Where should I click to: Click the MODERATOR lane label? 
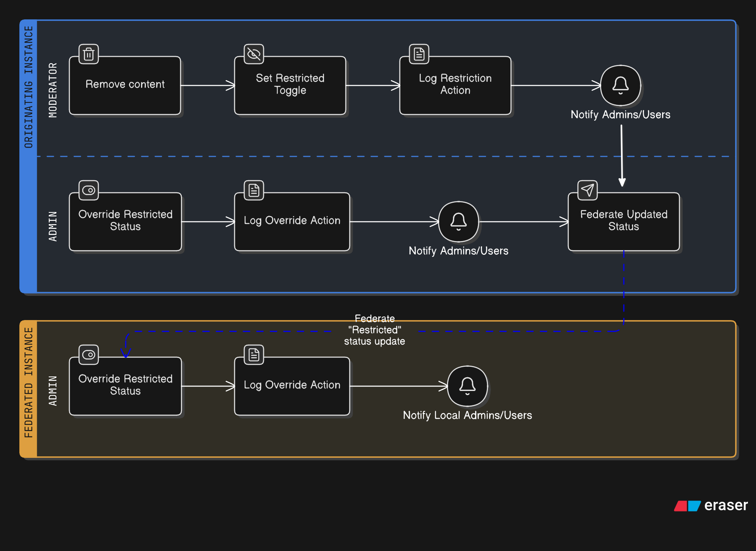(53, 90)
